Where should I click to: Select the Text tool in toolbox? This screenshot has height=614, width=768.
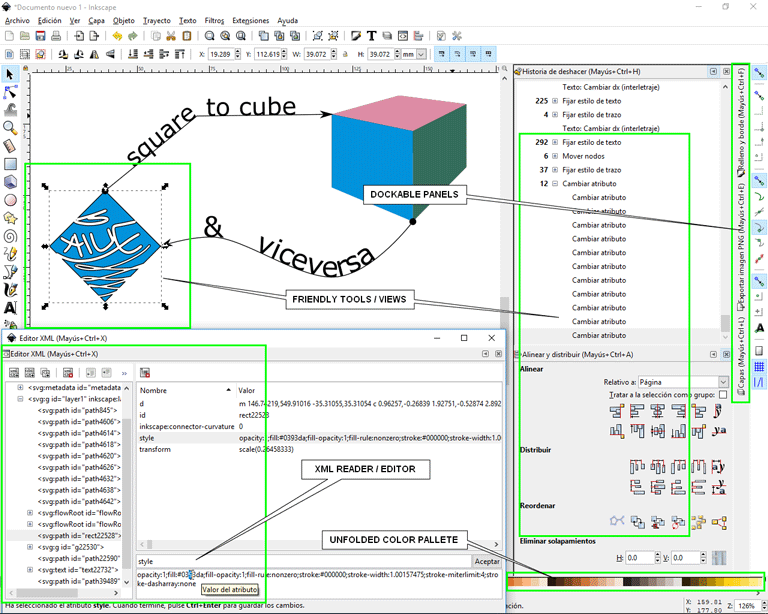click(10, 307)
